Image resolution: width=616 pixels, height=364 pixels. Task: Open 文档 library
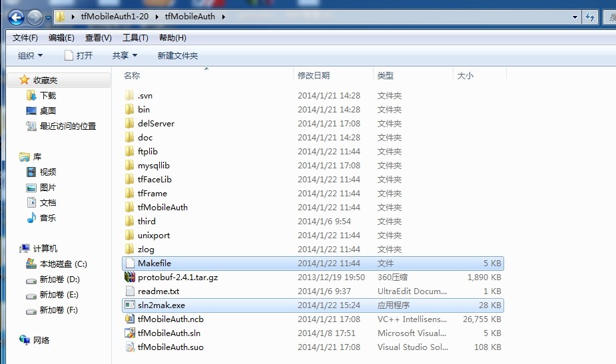click(41, 202)
